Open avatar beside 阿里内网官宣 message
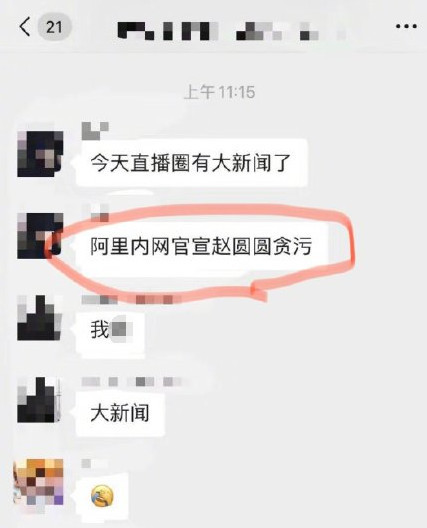Image resolution: width=427 pixels, height=528 pixels. (40, 236)
